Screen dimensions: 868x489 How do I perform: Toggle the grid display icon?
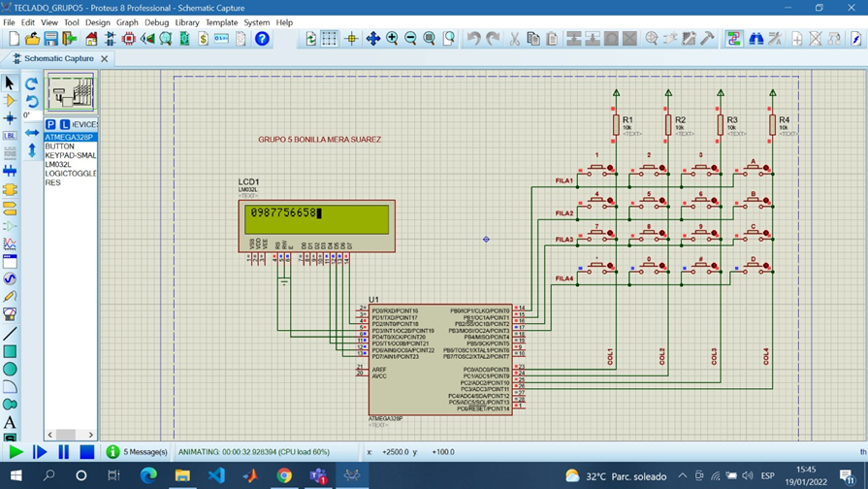330,39
